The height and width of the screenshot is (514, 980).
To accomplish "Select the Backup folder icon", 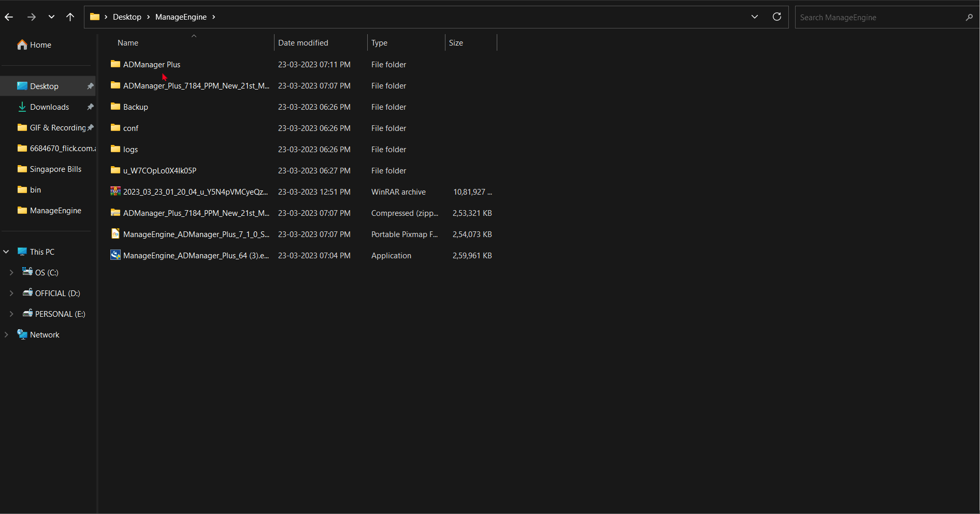I will (x=116, y=107).
